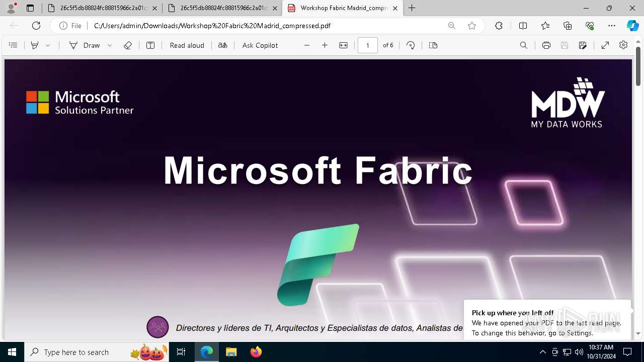The height and width of the screenshot is (362, 644).
Task: Click the Save icon in PDF toolbar
Action: 565,45
